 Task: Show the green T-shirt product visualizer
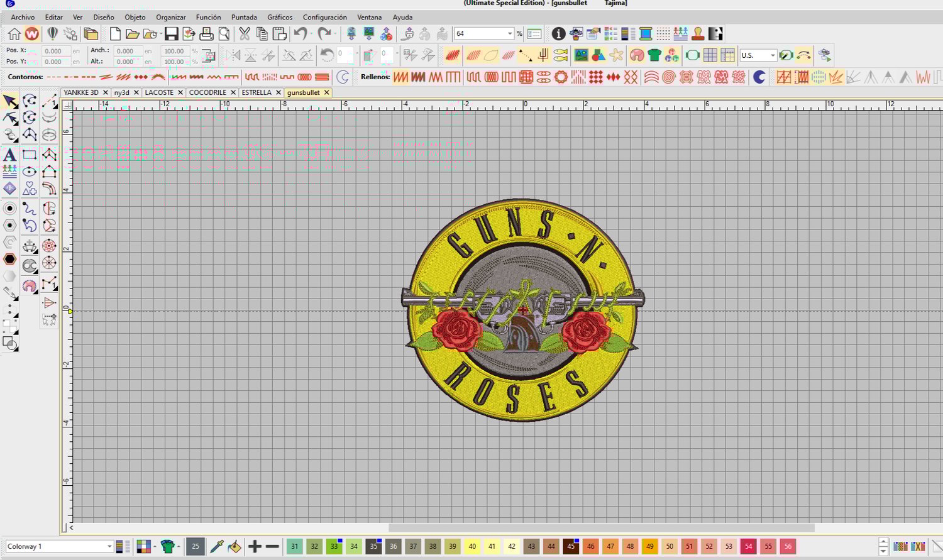pyautogui.click(x=654, y=55)
